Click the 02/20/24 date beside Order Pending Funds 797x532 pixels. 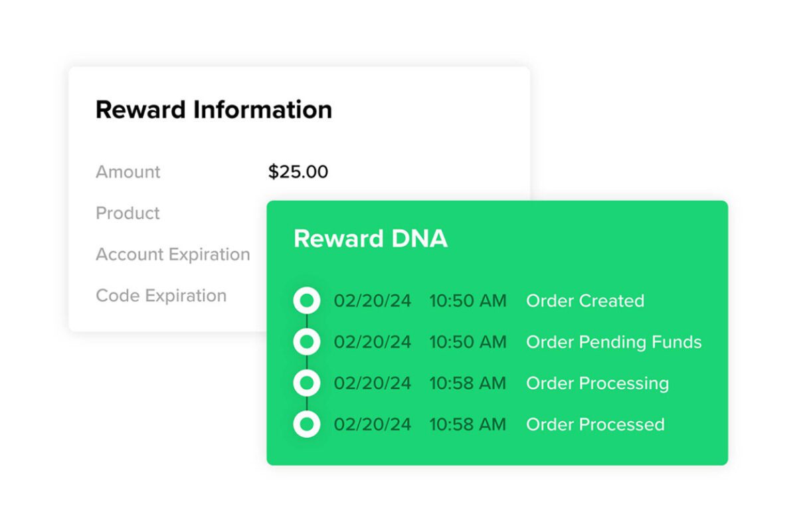pyautogui.click(x=373, y=342)
